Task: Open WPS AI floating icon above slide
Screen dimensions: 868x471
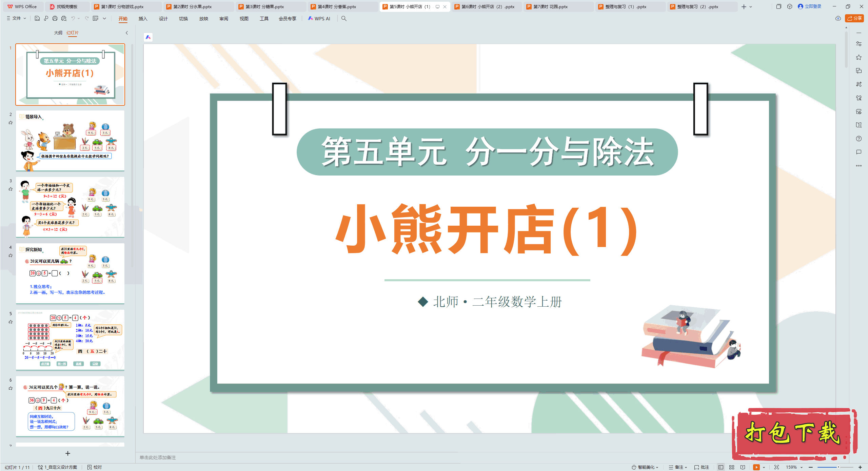Action: (148, 37)
